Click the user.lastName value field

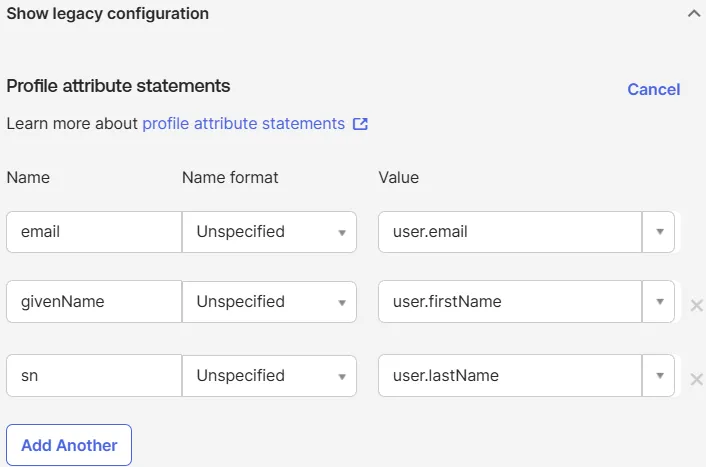tap(510, 376)
